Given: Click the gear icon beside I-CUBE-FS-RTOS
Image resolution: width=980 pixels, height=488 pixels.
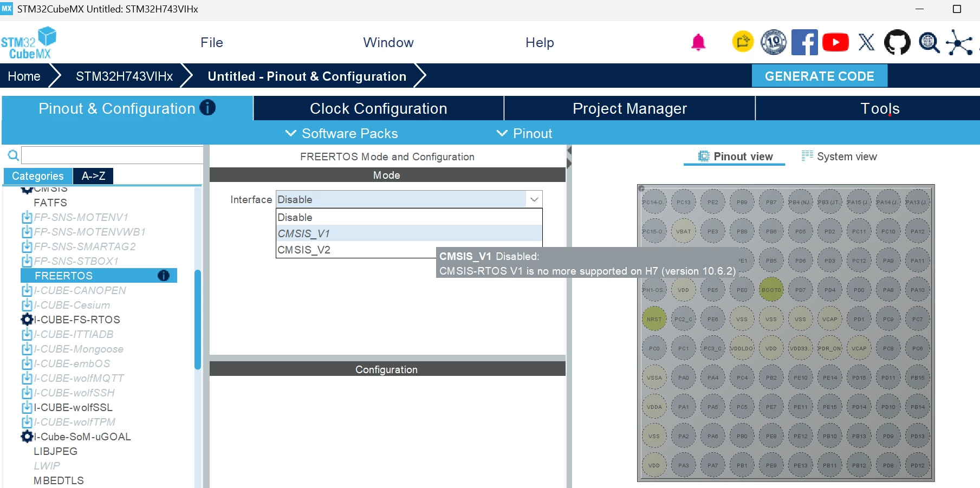Looking at the screenshot, I should 27,320.
